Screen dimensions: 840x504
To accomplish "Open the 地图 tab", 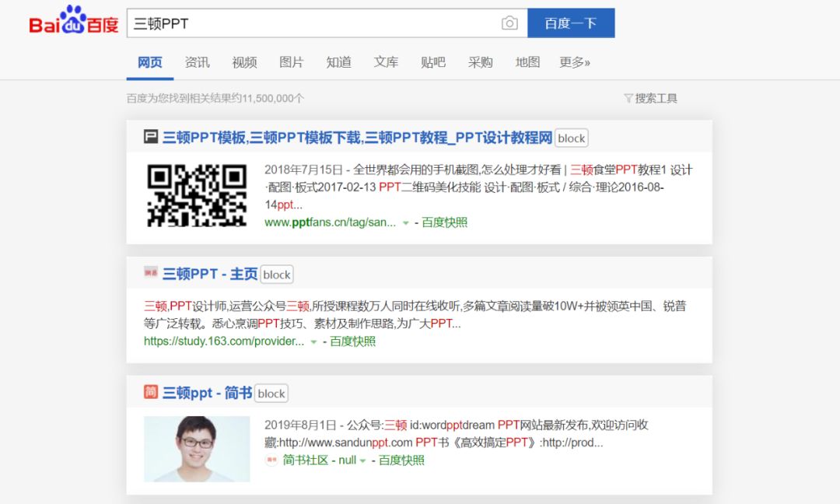I will [527, 62].
